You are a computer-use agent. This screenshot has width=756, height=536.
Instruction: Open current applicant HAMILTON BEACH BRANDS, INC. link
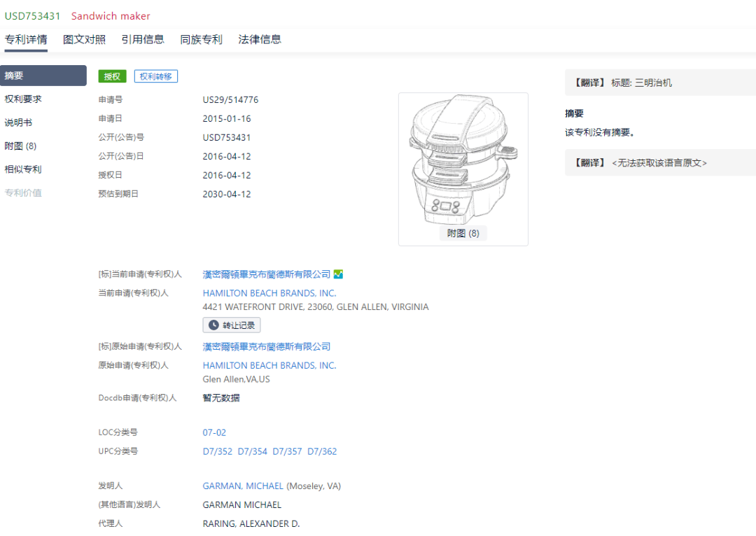tap(269, 293)
